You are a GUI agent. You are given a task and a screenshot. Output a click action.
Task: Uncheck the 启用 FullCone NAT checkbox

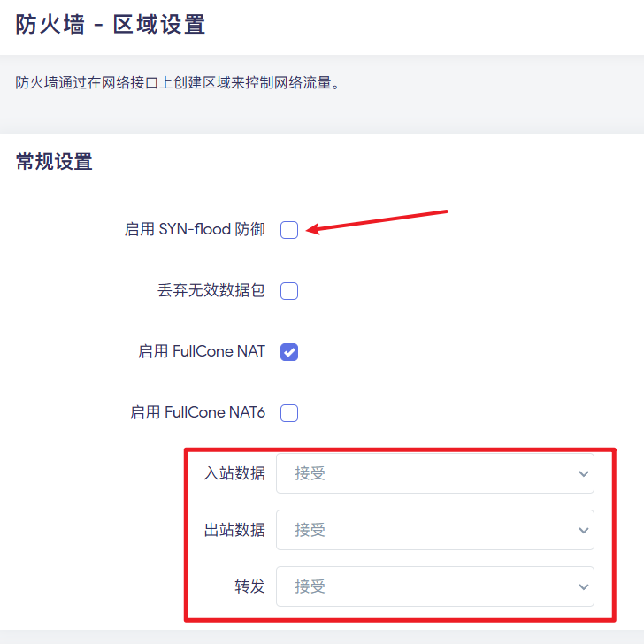pos(289,352)
